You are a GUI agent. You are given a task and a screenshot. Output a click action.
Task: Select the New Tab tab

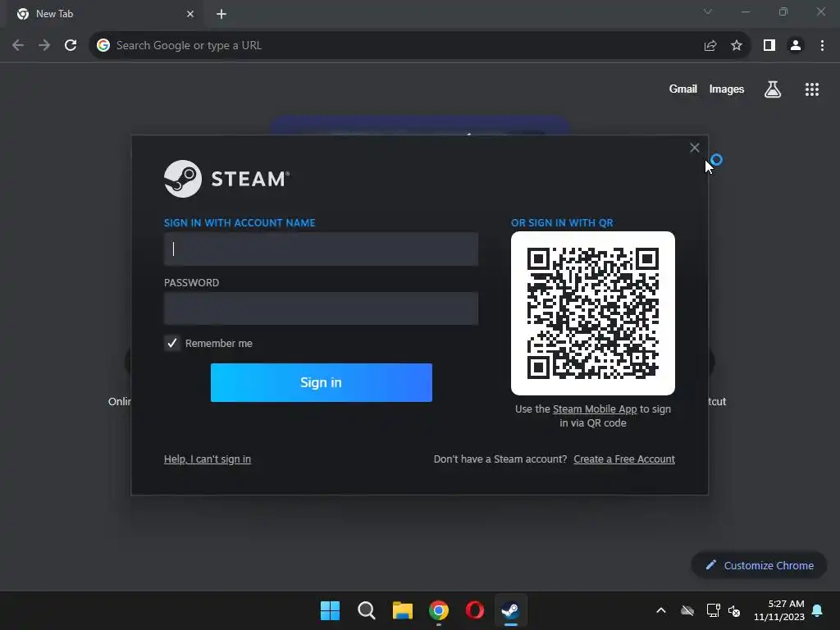(104, 14)
